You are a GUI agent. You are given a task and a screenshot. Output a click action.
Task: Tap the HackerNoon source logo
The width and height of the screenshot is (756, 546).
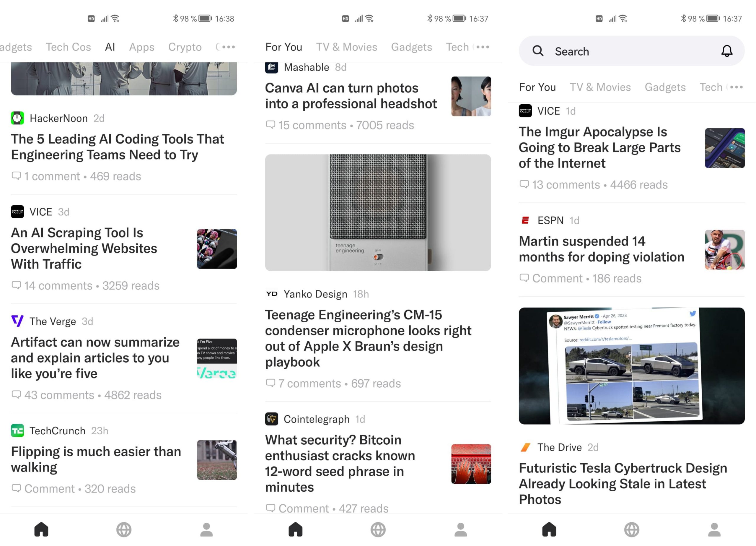coord(17,118)
